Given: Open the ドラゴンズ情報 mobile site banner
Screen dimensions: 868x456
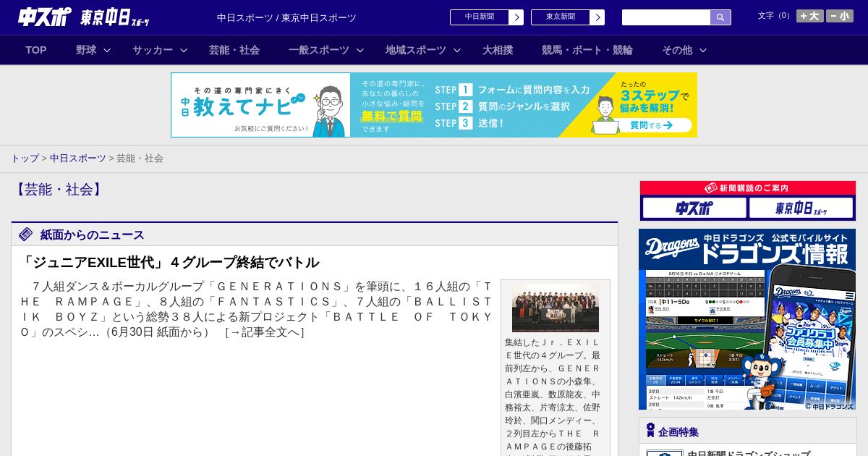Looking at the screenshot, I should click(x=747, y=319).
